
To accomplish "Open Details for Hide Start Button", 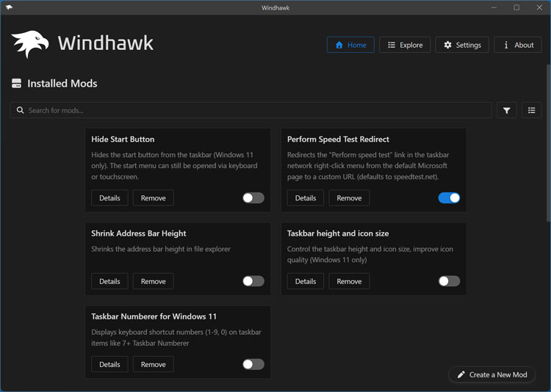I will pos(109,197).
